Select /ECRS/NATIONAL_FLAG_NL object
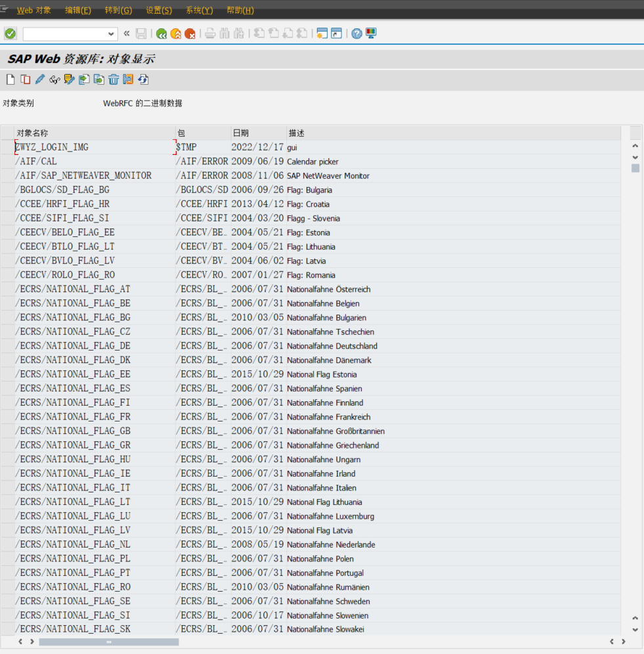 73,544
